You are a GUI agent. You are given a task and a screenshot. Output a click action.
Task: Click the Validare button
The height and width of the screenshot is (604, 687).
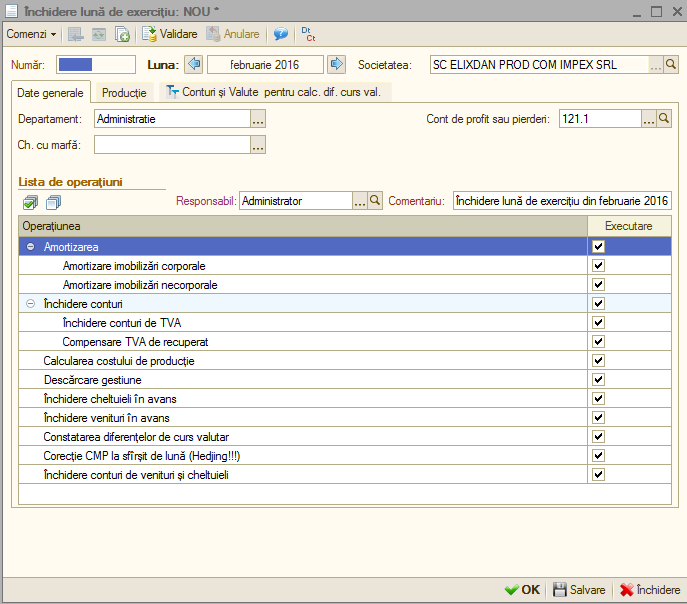coord(170,34)
